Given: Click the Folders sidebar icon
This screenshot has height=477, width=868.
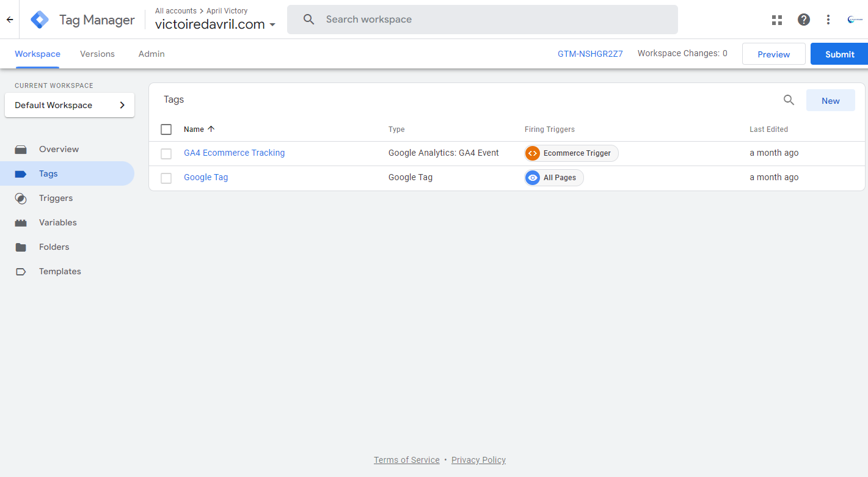Looking at the screenshot, I should (x=21, y=247).
